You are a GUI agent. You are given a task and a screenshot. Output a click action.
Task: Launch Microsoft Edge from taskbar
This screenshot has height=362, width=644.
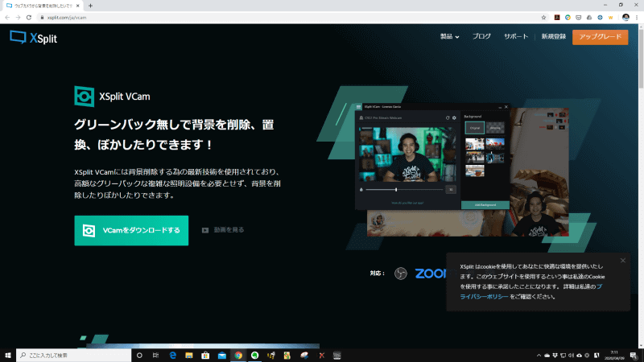[x=172, y=356]
